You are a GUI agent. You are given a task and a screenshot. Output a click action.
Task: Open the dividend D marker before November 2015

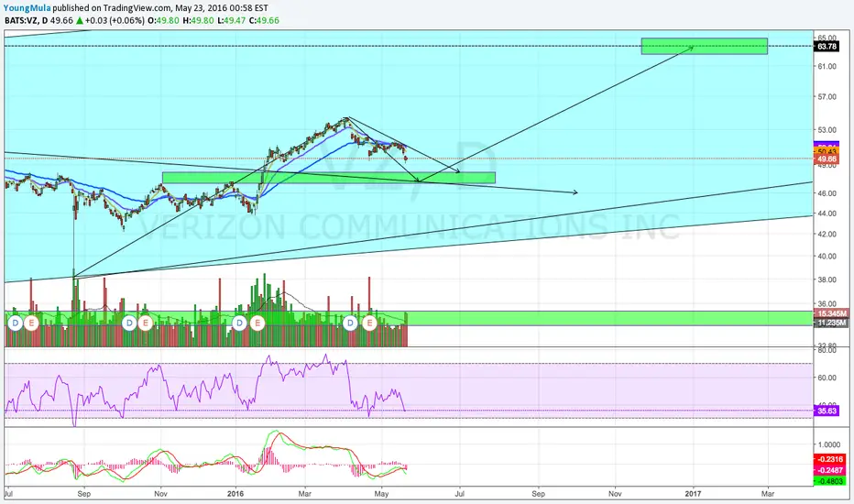[129, 323]
